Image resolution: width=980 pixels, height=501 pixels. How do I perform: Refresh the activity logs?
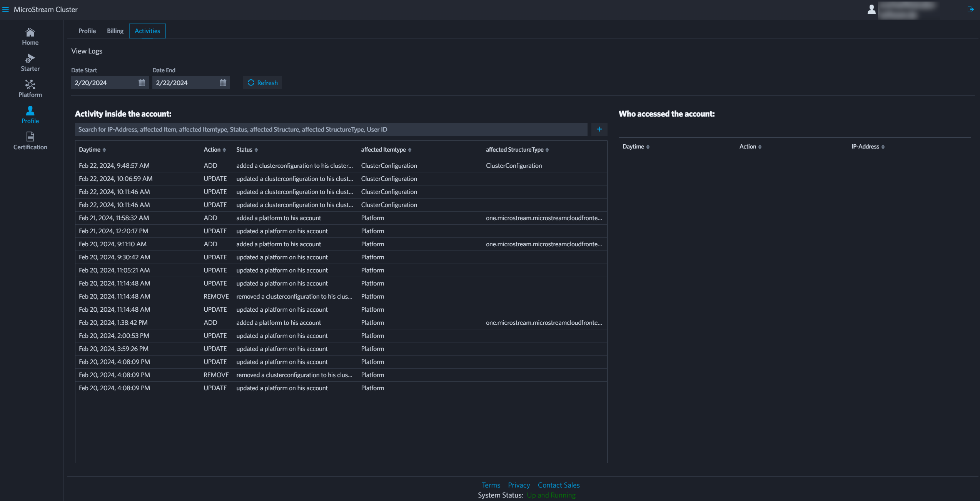(x=262, y=83)
